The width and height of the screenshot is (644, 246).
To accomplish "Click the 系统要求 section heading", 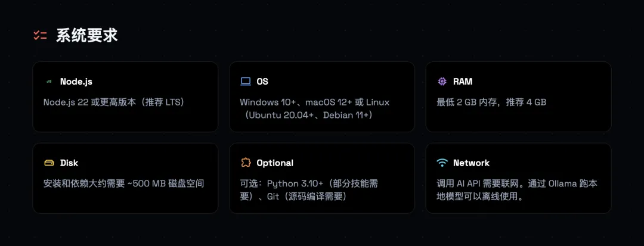I will click(87, 35).
